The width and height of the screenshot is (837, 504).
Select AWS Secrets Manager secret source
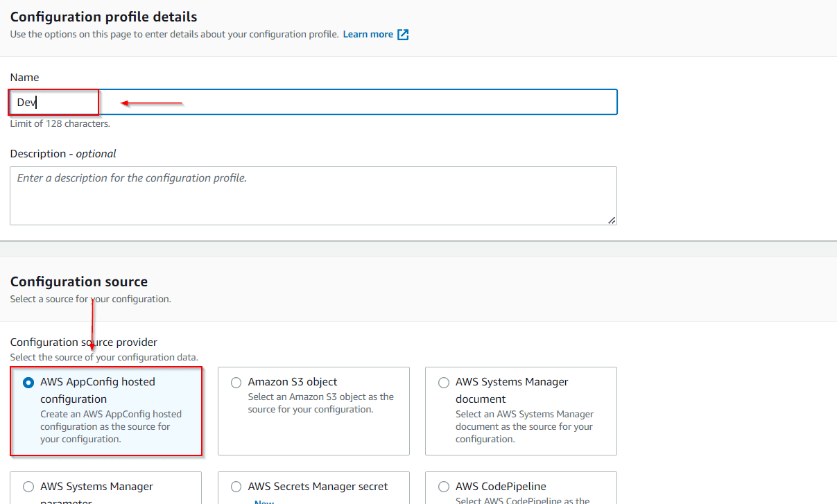tap(236, 486)
